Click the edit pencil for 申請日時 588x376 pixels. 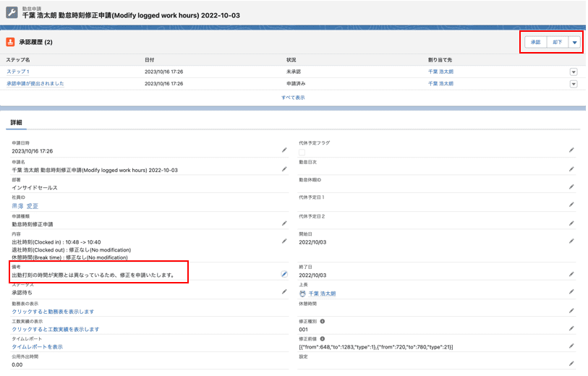pyautogui.click(x=284, y=150)
